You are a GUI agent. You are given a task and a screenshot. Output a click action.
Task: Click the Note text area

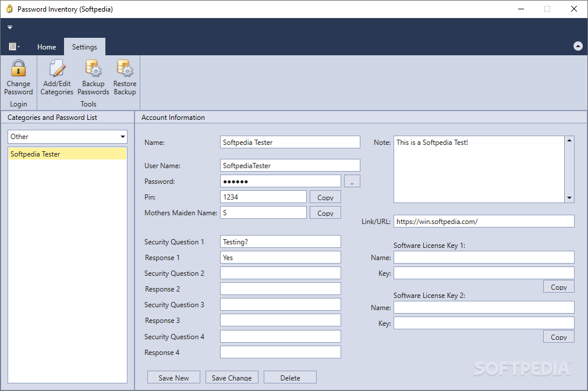(479, 169)
